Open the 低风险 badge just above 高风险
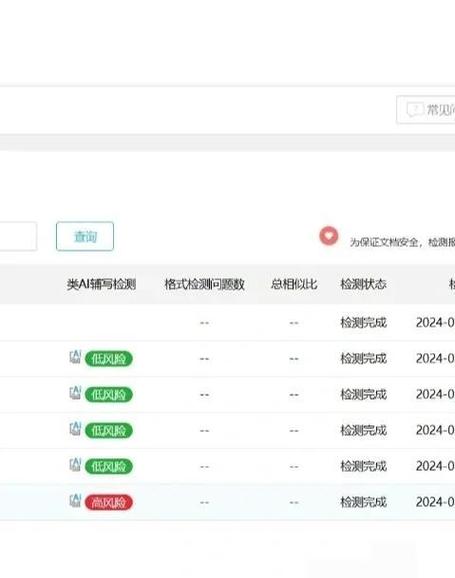This screenshot has width=455, height=578. point(108,466)
